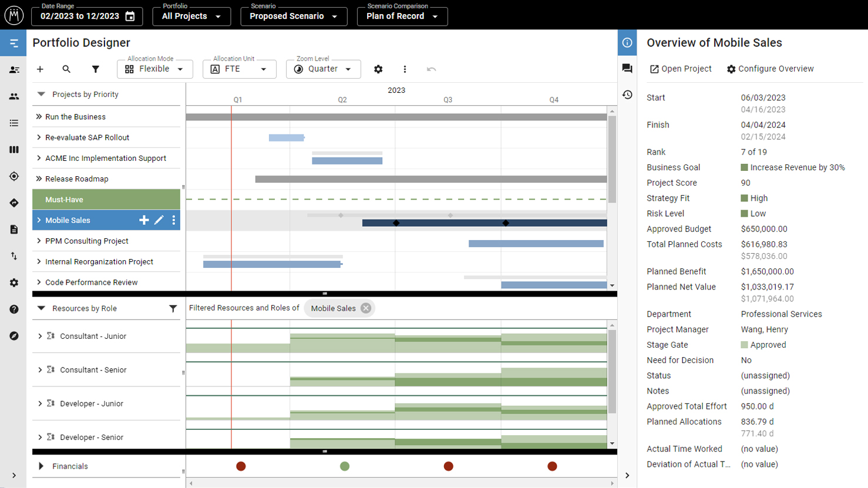Click the Open Project link
This screenshot has width=868, height=488.
(681, 69)
